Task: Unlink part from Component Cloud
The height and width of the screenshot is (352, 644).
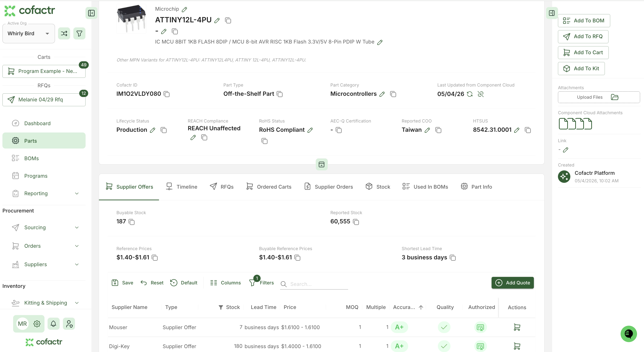Action: 480,94
